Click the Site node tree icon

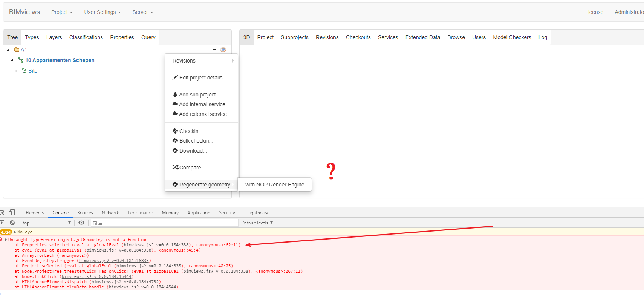24,71
